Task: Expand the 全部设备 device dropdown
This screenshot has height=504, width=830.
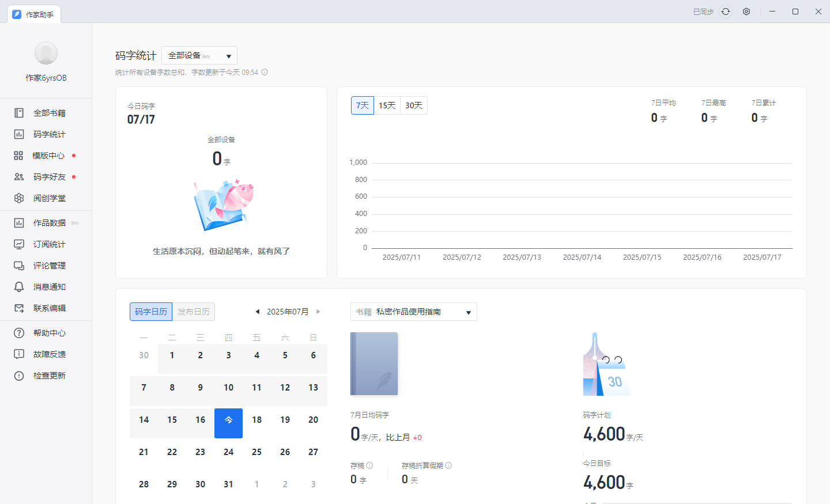Action: click(x=199, y=56)
